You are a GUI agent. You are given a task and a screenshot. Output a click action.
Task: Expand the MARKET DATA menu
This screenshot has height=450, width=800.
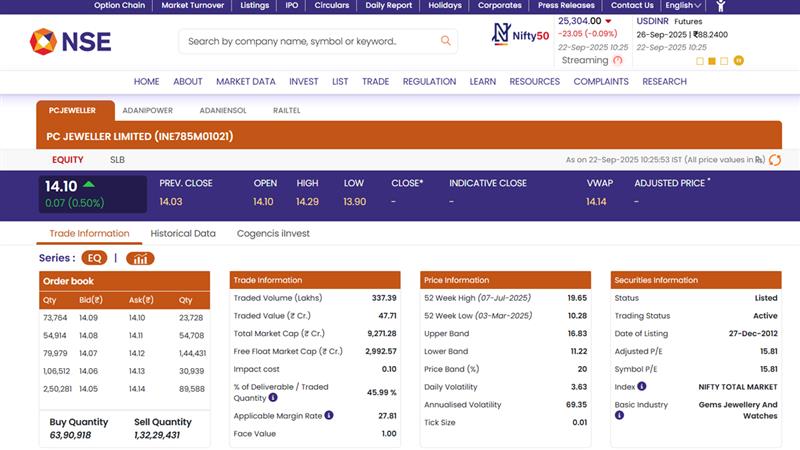click(x=245, y=82)
